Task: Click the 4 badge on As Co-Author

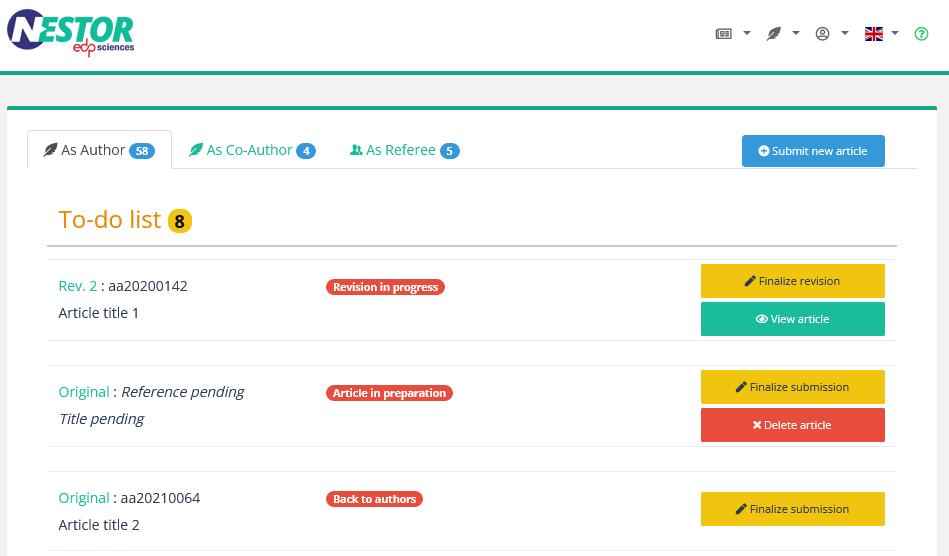Action: (x=306, y=151)
